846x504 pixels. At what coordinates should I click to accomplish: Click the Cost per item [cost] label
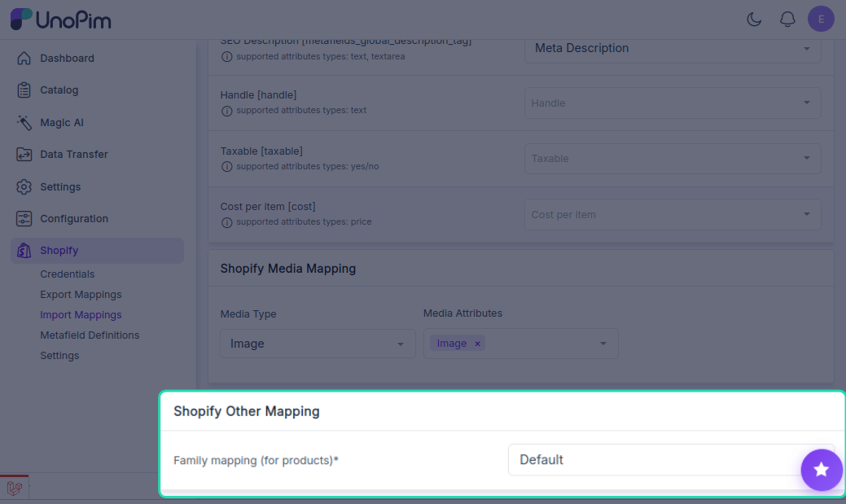tap(268, 206)
